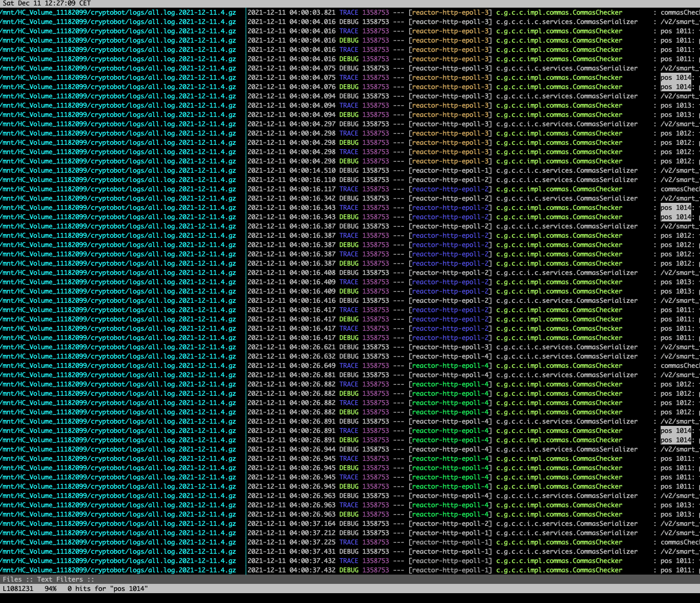The width and height of the screenshot is (700, 603).
Task: Click the file path beside the 04:00:14.510 entry
Action: [x=118, y=171]
